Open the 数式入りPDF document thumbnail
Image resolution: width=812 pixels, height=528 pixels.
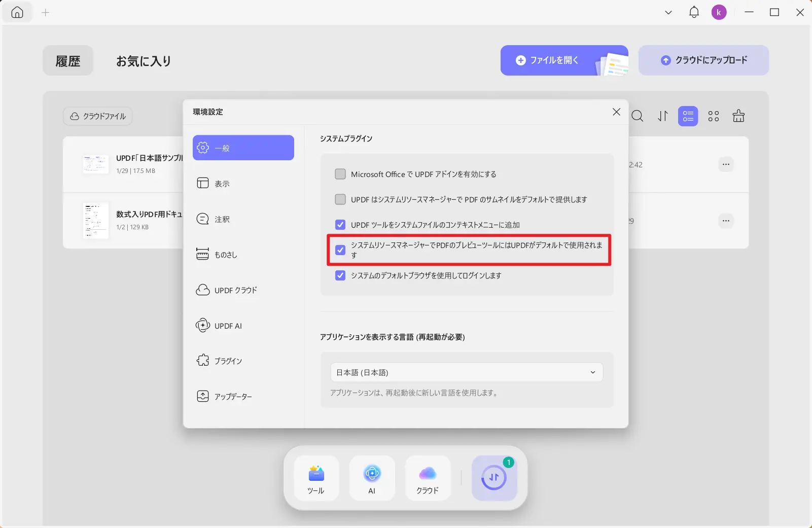point(96,221)
